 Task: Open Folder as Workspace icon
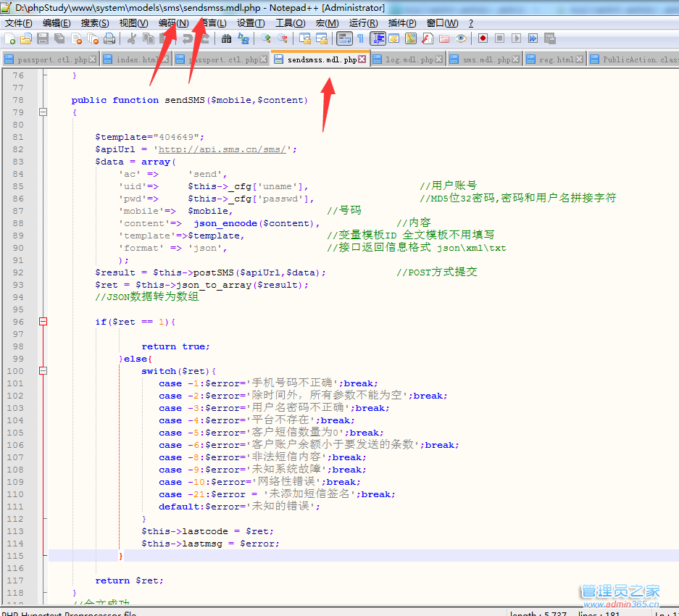pyautogui.click(x=444, y=38)
